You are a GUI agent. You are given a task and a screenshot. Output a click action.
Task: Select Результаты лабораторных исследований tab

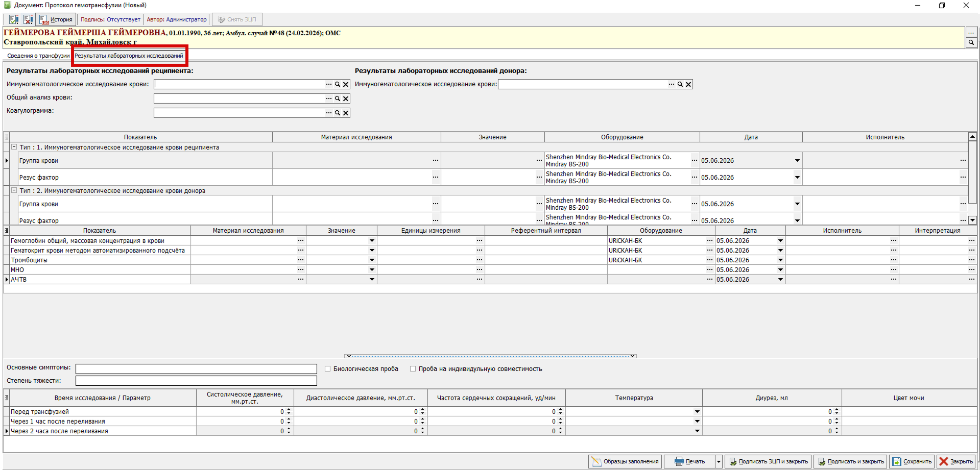click(129, 56)
